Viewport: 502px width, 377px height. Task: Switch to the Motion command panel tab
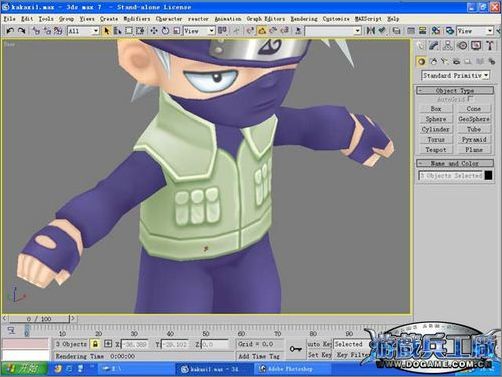[x=462, y=45]
